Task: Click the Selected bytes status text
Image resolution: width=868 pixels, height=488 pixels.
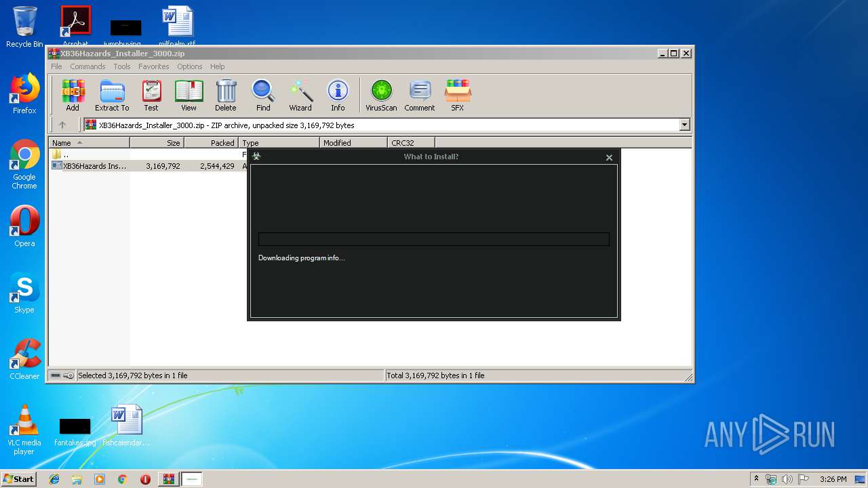Action: pos(132,375)
